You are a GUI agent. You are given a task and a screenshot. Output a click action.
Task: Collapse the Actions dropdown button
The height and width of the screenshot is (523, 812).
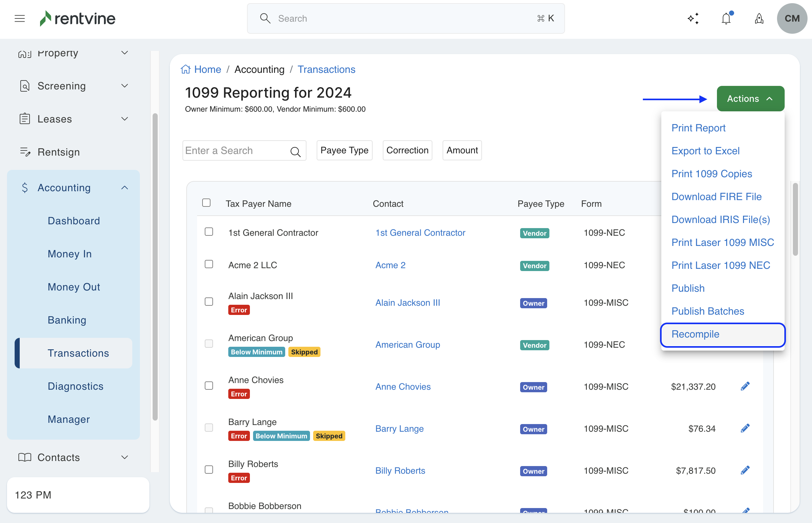tap(750, 99)
